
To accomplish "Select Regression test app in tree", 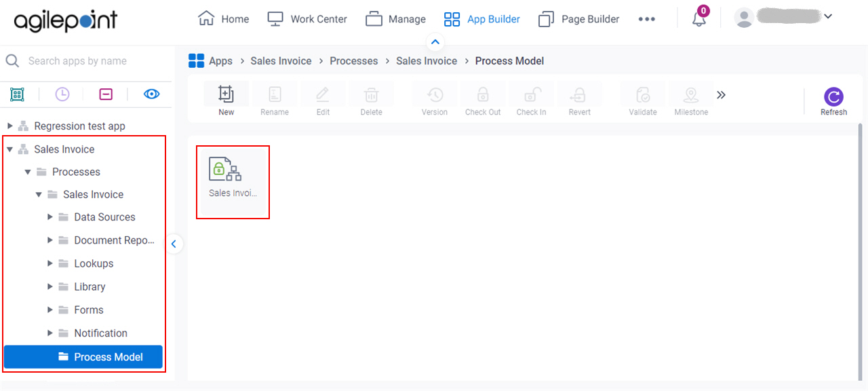I will pos(79,126).
